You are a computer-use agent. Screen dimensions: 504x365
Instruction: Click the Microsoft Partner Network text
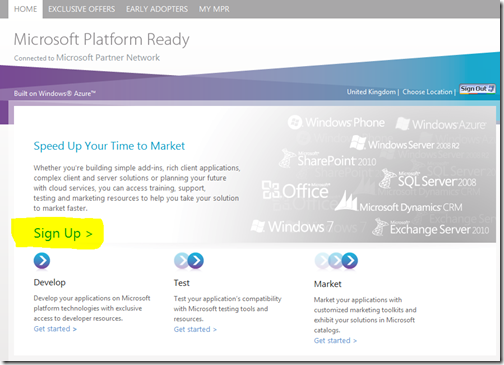(x=108, y=58)
